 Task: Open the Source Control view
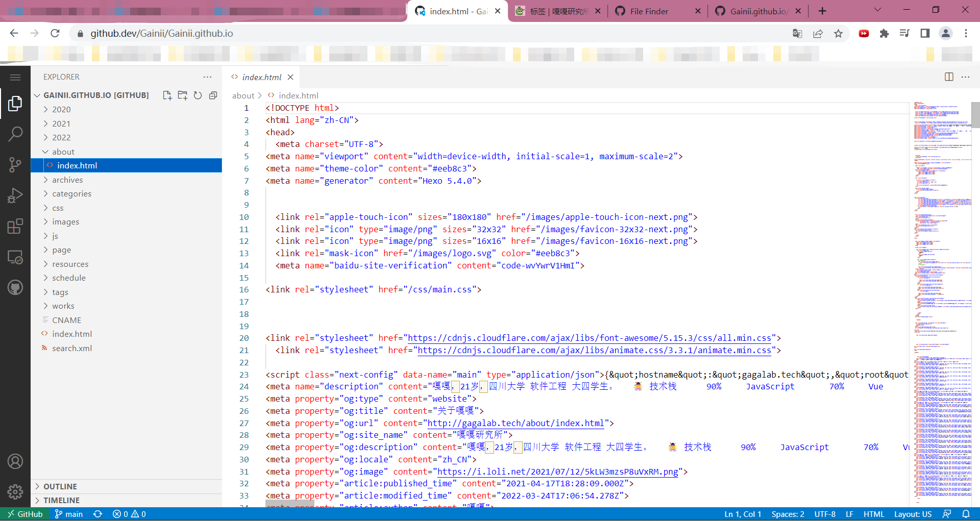point(15,165)
